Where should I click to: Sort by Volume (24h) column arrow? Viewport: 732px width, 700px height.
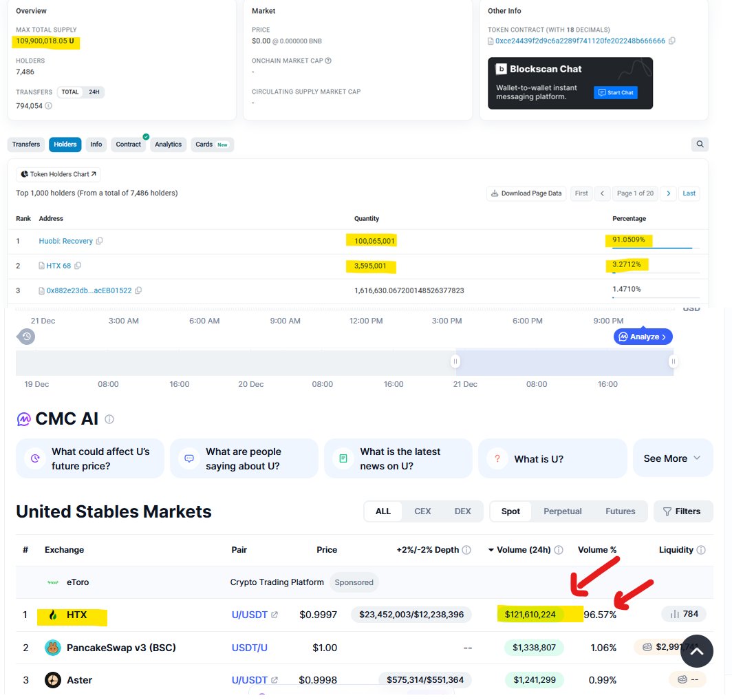click(x=491, y=550)
